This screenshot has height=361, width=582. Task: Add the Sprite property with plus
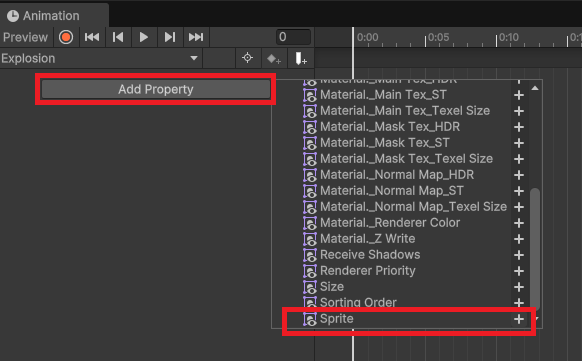click(519, 319)
